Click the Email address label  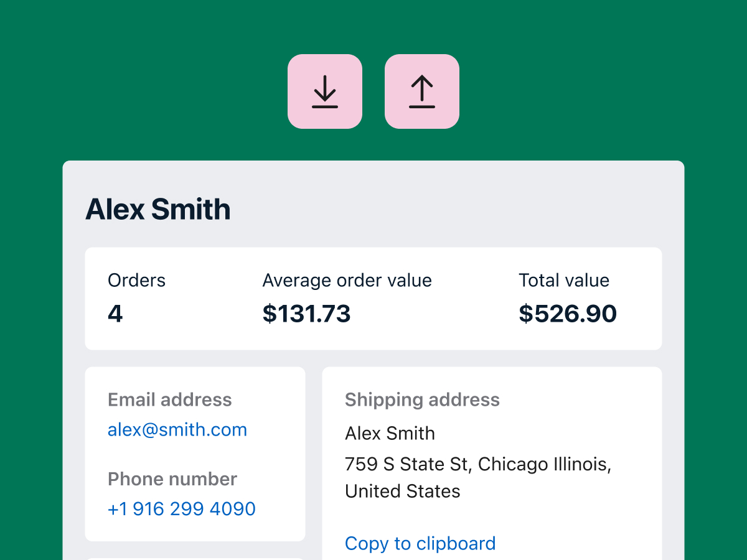(x=170, y=399)
